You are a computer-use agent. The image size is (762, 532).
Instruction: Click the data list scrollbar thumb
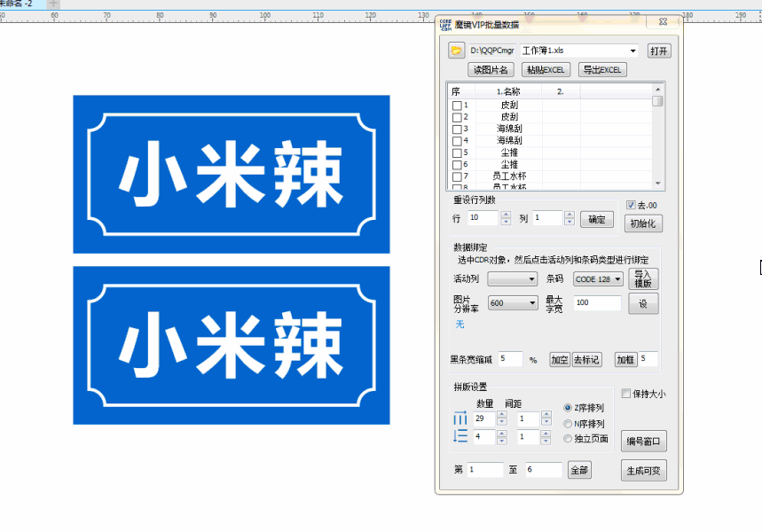657,100
